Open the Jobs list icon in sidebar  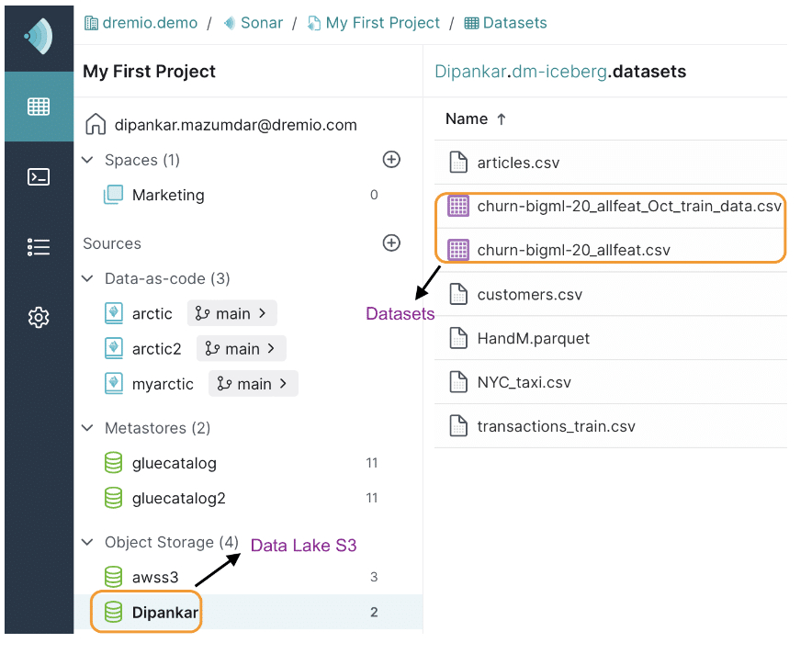pos(39,247)
